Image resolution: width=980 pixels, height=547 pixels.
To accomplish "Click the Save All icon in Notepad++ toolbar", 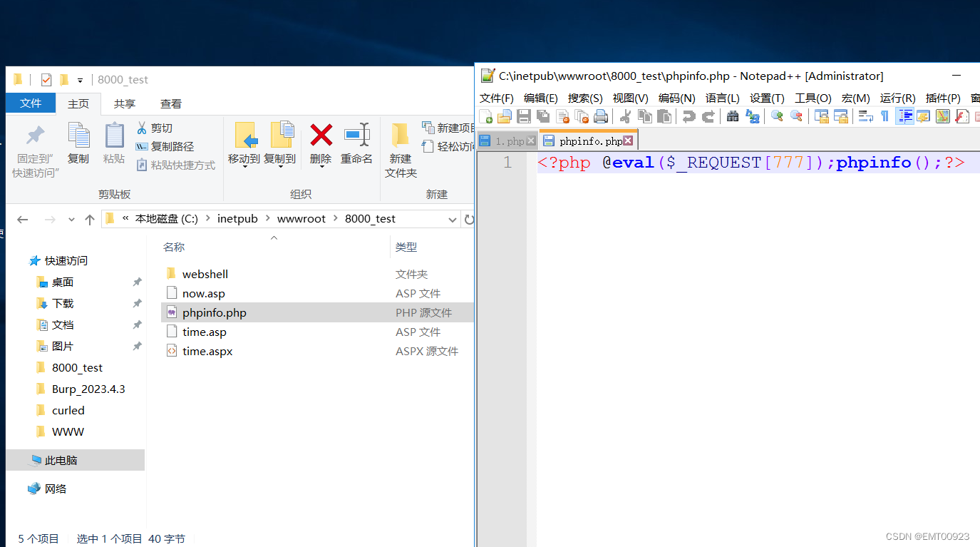I will pyautogui.click(x=543, y=116).
